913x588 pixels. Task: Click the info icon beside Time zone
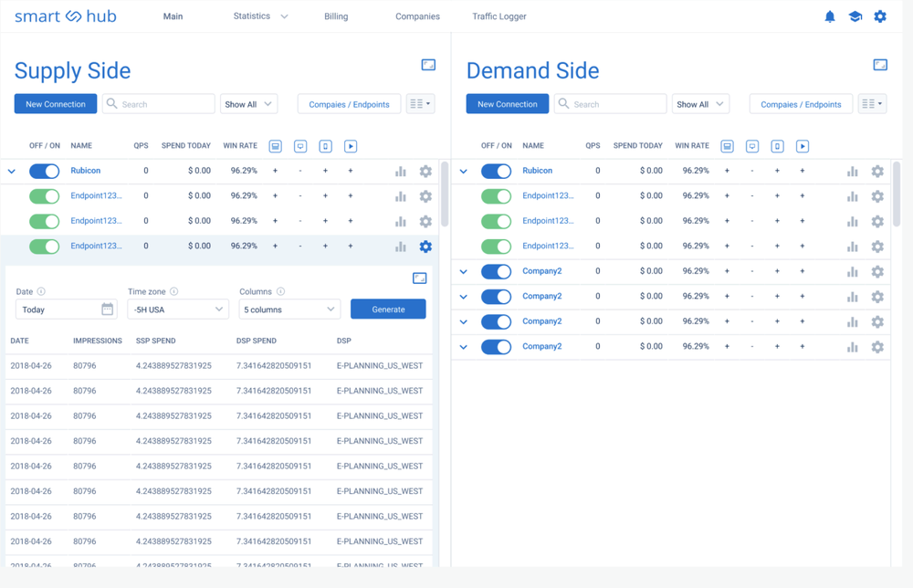[173, 291]
